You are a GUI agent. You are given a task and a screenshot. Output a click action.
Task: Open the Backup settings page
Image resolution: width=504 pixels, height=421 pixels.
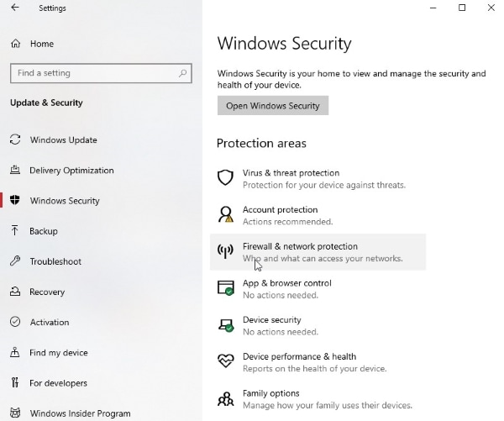click(44, 231)
